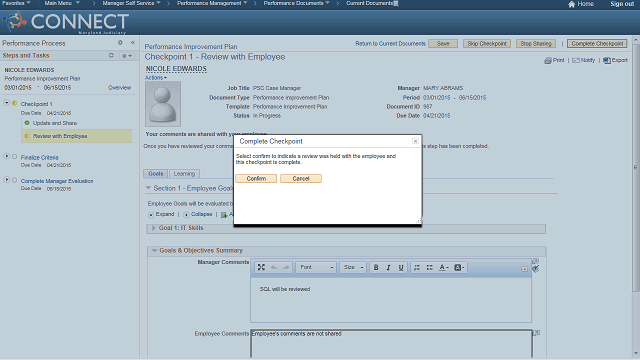Collapse Goals & Objectives Summary section

[x=154, y=251]
